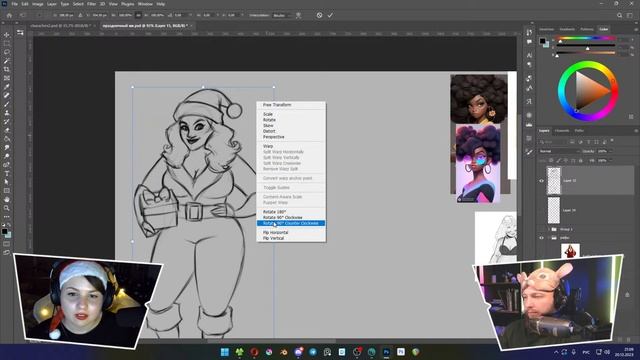This screenshot has width=640, height=360.
Task: Open the layer filter kind dropdown
Action: [x=553, y=142]
